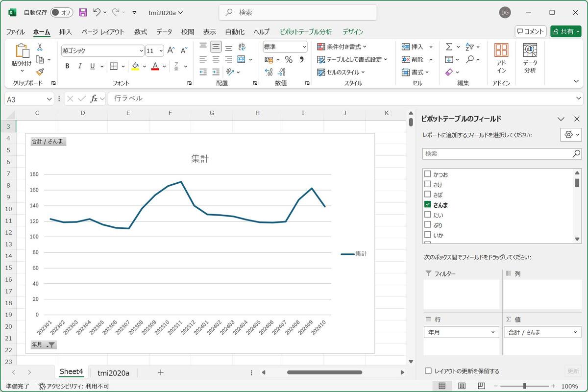
Task: Add a new sheet with plus button
Action: tap(160, 372)
